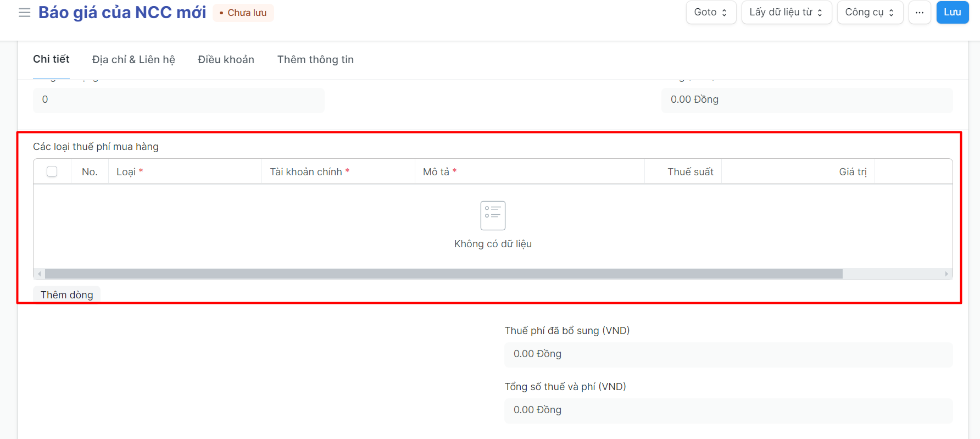Expand the Lấy dữ liệu từ dropdown
Image resolution: width=980 pixels, height=439 pixels.
(786, 13)
